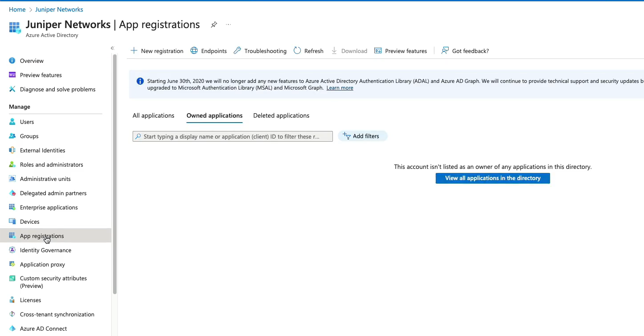Click the Enterprise applications grid icon
This screenshot has width=644, height=336.
pyautogui.click(x=12, y=207)
